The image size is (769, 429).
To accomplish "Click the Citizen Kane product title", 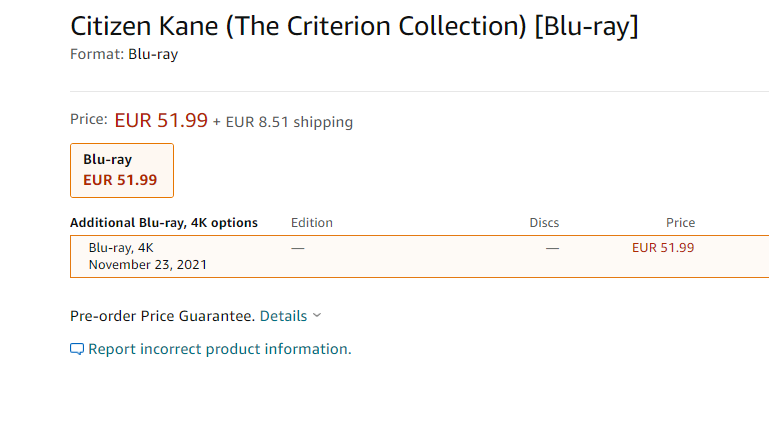I will point(354,26).
